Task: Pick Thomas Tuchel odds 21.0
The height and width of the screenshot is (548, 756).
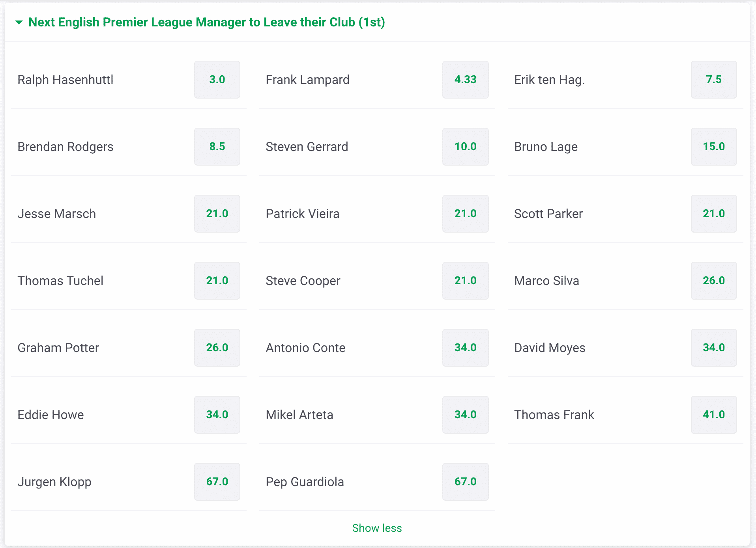Action: pyautogui.click(x=217, y=281)
